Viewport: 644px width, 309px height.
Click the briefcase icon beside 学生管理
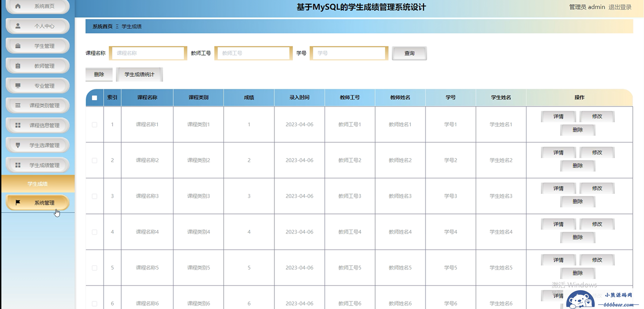(x=18, y=46)
